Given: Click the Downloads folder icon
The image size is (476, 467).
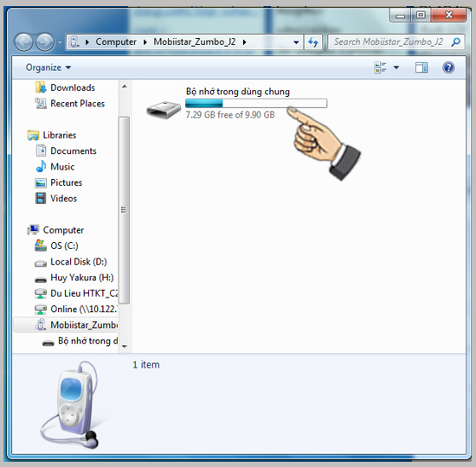Looking at the screenshot, I should point(41,87).
